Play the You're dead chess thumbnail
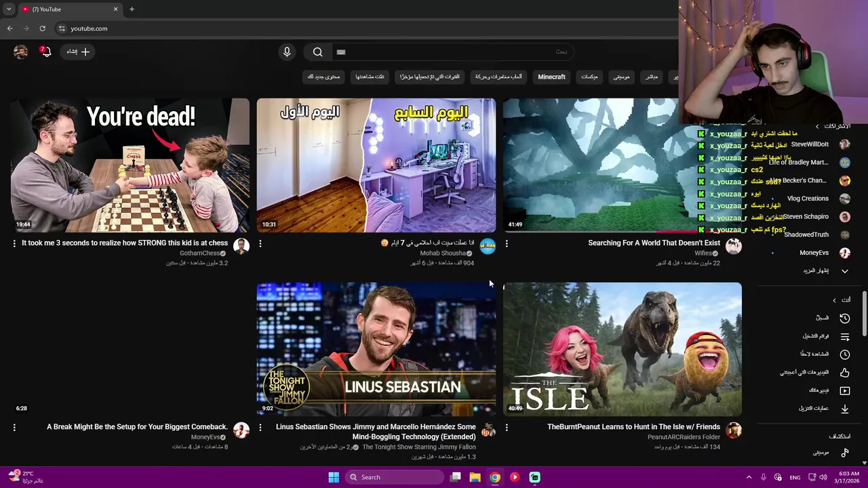868x488 pixels. tap(130, 165)
